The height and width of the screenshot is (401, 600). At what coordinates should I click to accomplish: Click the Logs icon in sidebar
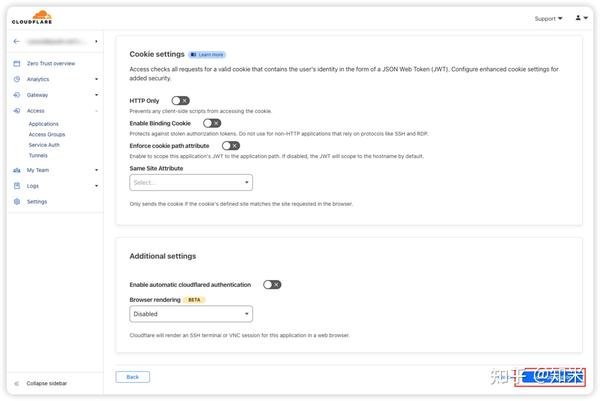point(16,185)
